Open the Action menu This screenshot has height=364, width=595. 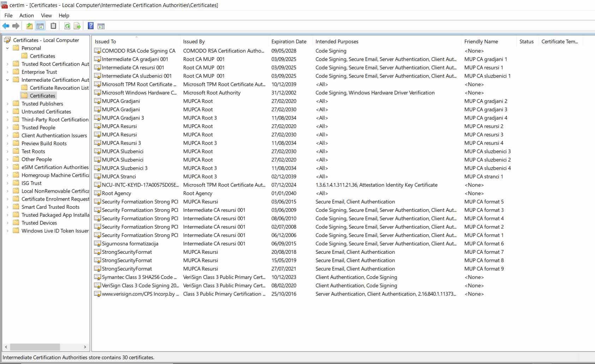[26, 16]
